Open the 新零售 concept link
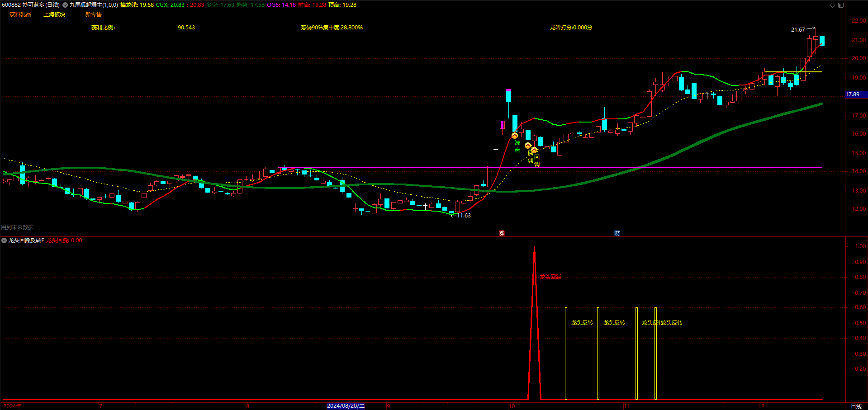Image resolution: width=868 pixels, height=410 pixels. 94,14
